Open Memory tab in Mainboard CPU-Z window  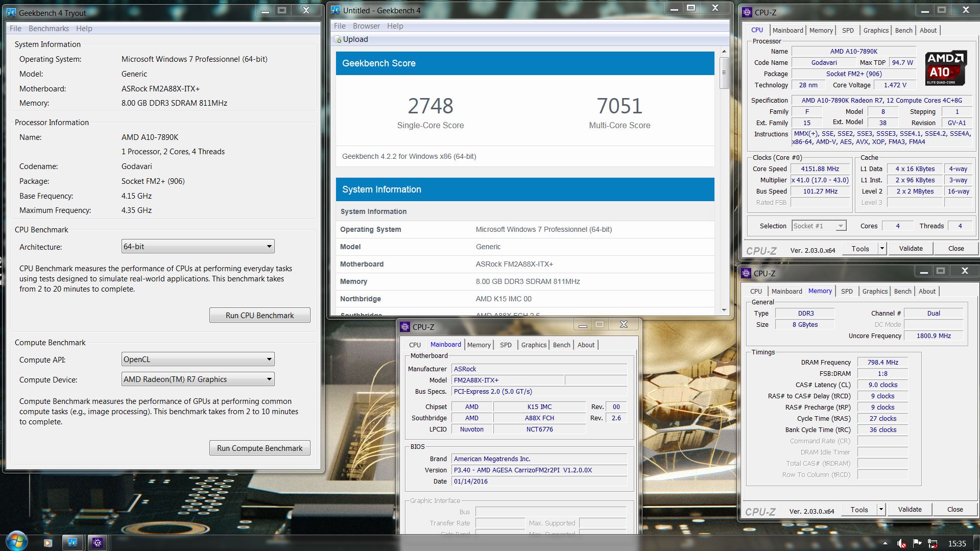479,345
